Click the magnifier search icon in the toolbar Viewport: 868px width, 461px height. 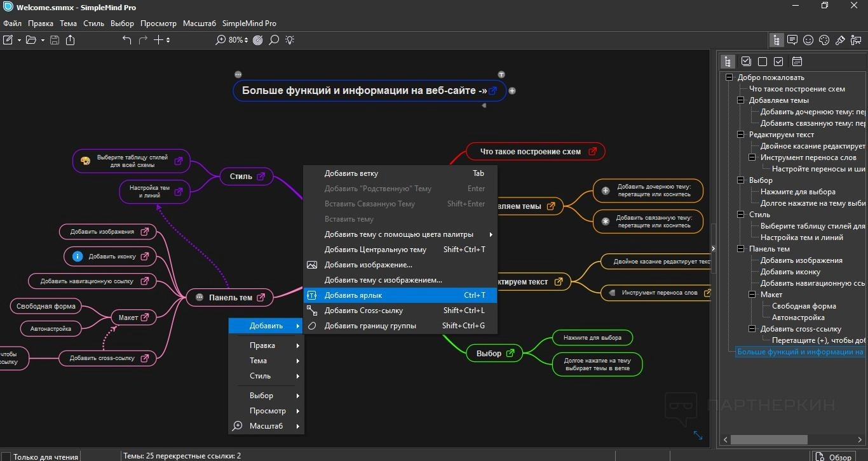(x=274, y=40)
